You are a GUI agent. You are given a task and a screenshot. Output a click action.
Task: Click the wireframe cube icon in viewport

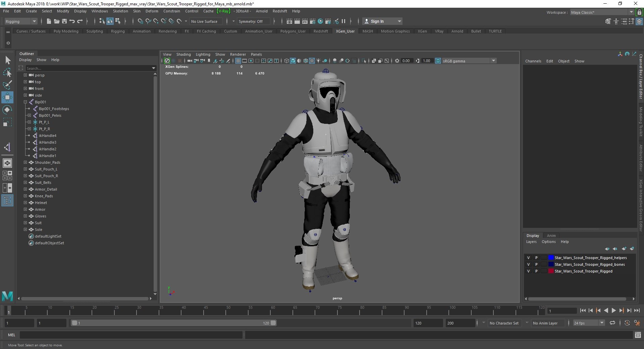click(x=286, y=61)
